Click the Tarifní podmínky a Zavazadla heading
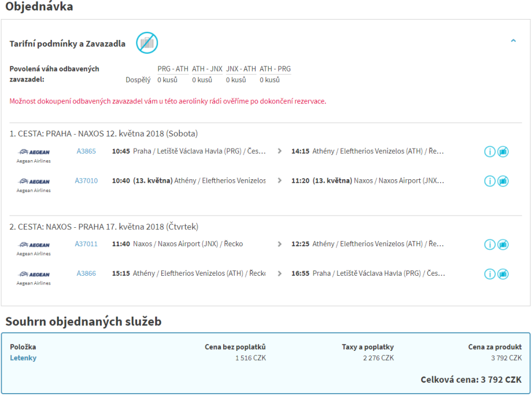This screenshot has width=532, height=396. click(68, 44)
